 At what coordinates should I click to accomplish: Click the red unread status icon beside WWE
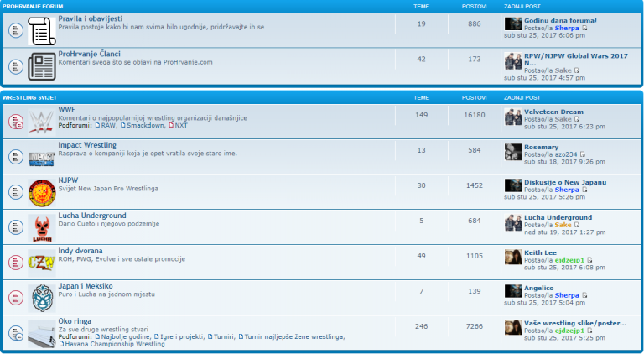(x=16, y=122)
